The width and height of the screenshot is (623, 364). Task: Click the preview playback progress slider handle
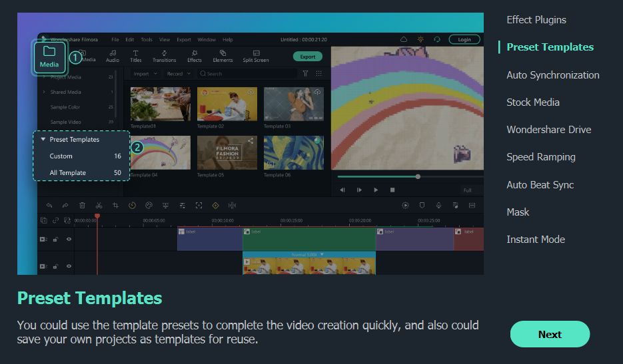418,176
